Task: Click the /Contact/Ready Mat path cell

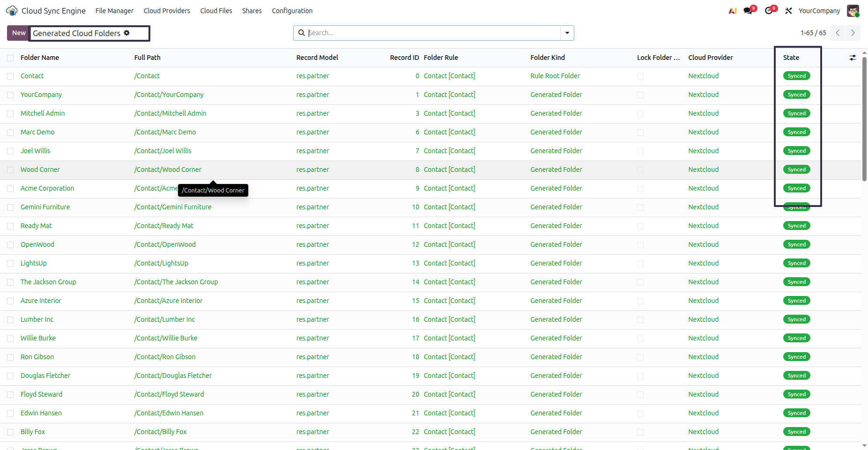Action: click(x=163, y=226)
